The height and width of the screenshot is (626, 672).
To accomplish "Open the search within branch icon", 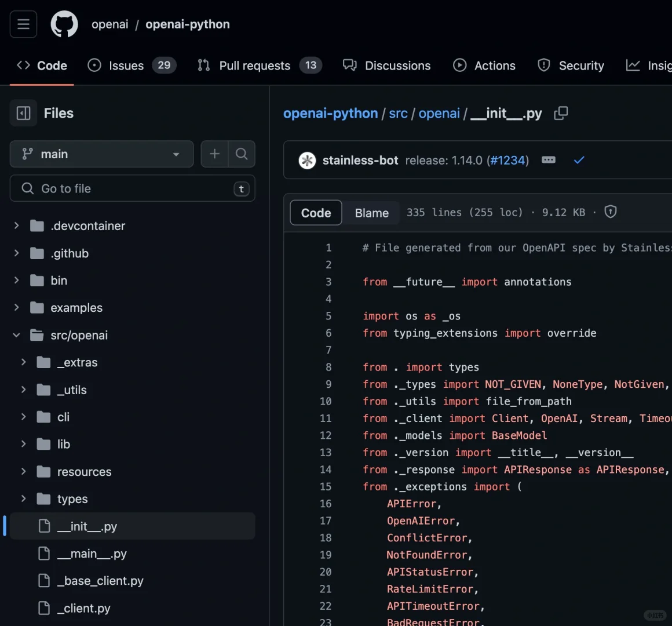I will click(x=242, y=154).
